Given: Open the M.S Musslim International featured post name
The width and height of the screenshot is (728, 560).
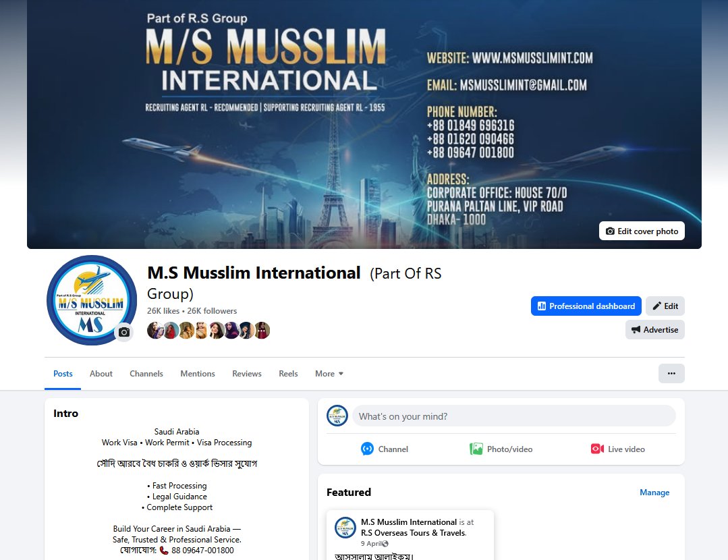Looking at the screenshot, I should [x=409, y=522].
